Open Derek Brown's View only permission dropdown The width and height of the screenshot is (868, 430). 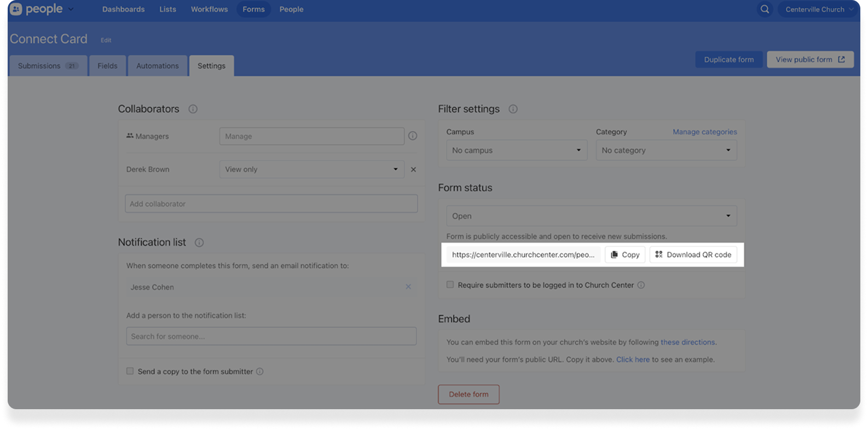311,169
